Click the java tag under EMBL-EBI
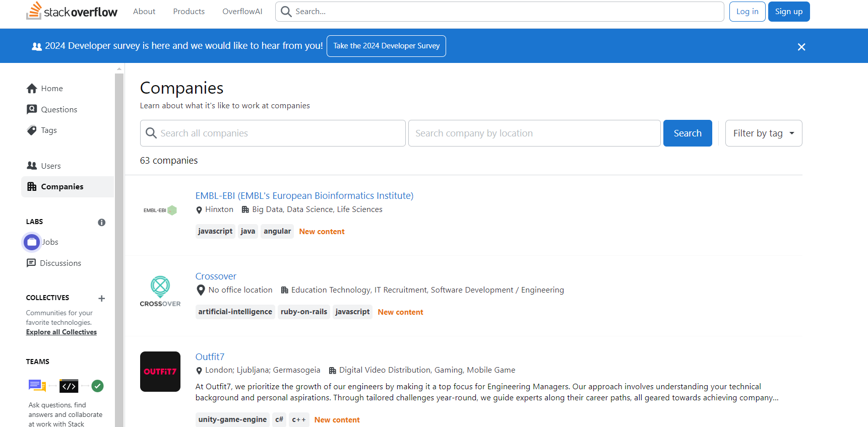Image resolution: width=868 pixels, height=427 pixels. click(x=248, y=231)
